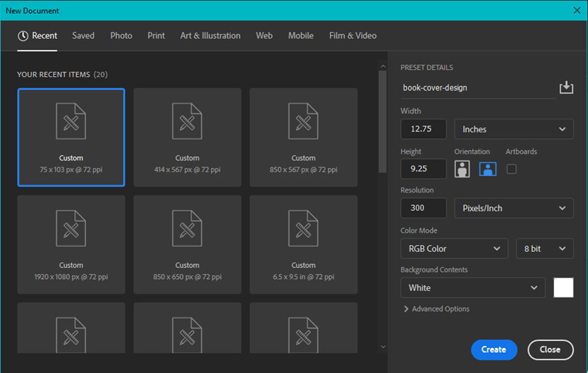Viewport: 588px width, 373px height.
Task: Click the text 6.5 x 9.5 in @ 72 ppi
Action: coord(304,277)
